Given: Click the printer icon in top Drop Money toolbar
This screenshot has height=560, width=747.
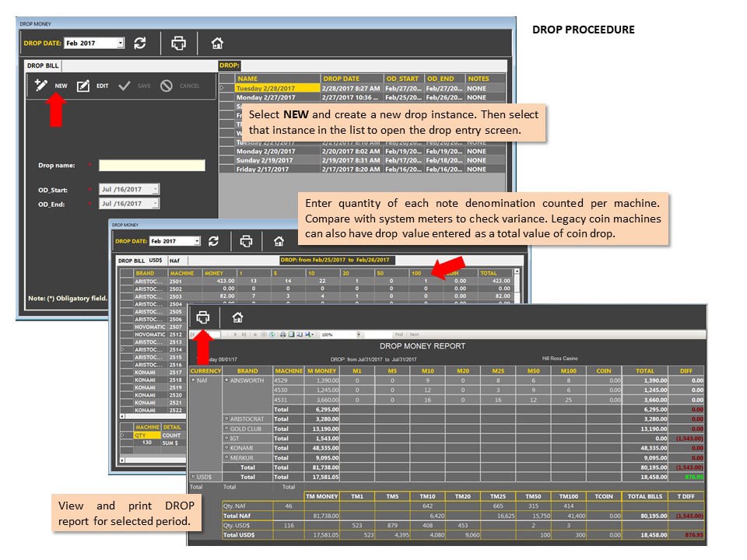Looking at the screenshot, I should [x=179, y=44].
